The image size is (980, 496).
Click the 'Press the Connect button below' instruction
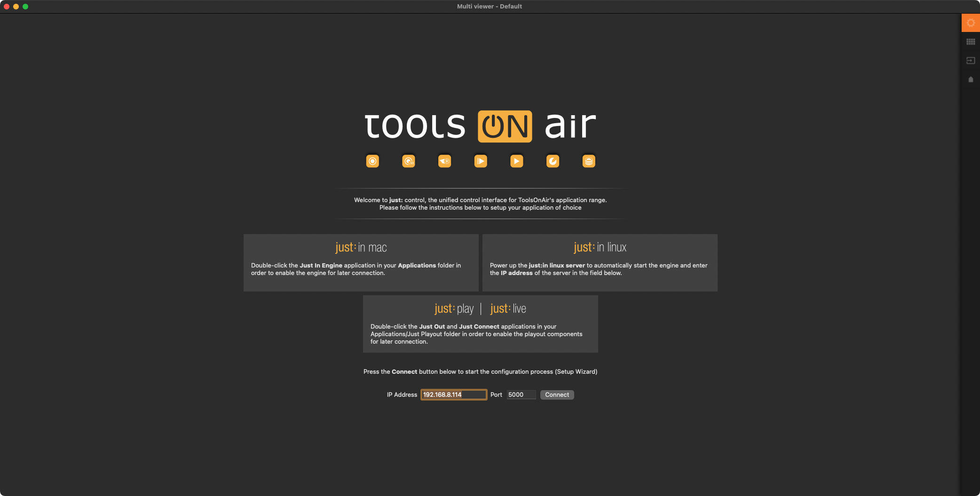(x=481, y=372)
